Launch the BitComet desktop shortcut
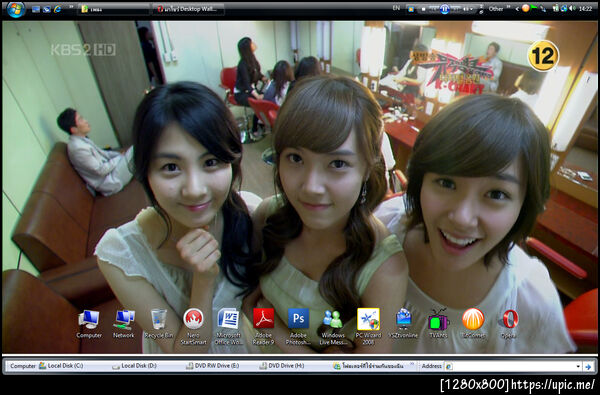This screenshot has height=395, width=600. tap(473, 324)
